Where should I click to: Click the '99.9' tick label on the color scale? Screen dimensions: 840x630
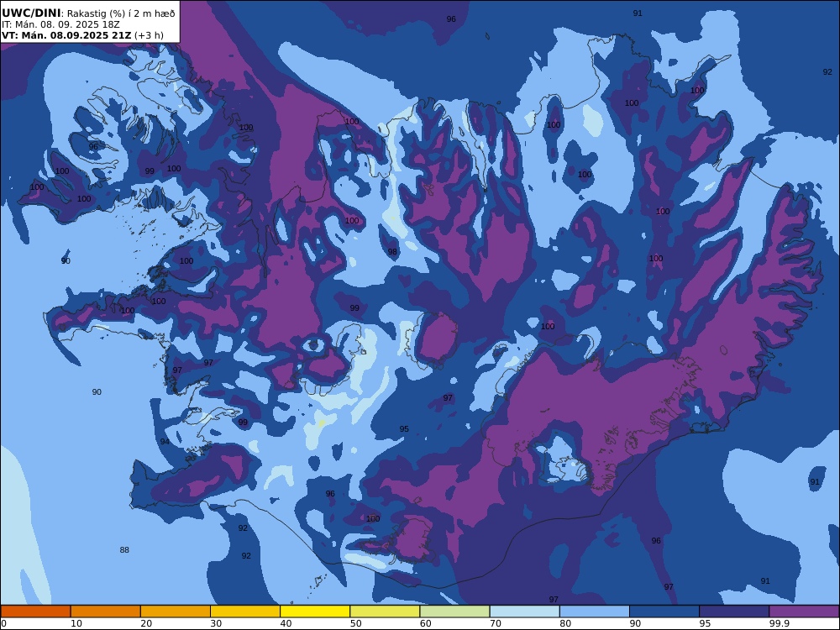click(x=779, y=623)
